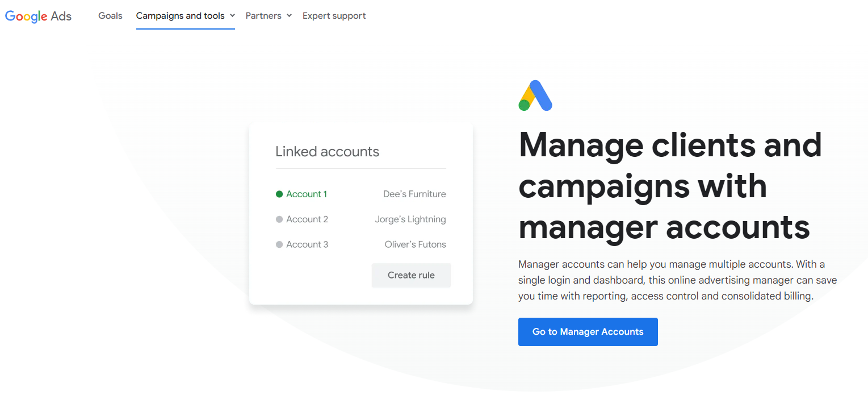
Task: Click the manager accounts description paragraph
Action: [678, 280]
